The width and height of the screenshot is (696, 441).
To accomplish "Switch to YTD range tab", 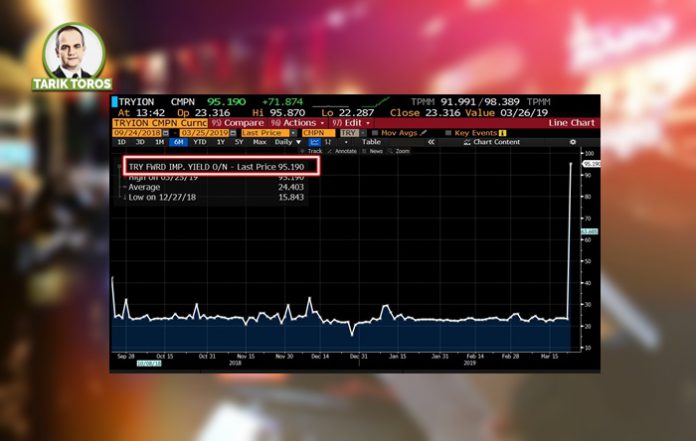I will click(x=200, y=142).
